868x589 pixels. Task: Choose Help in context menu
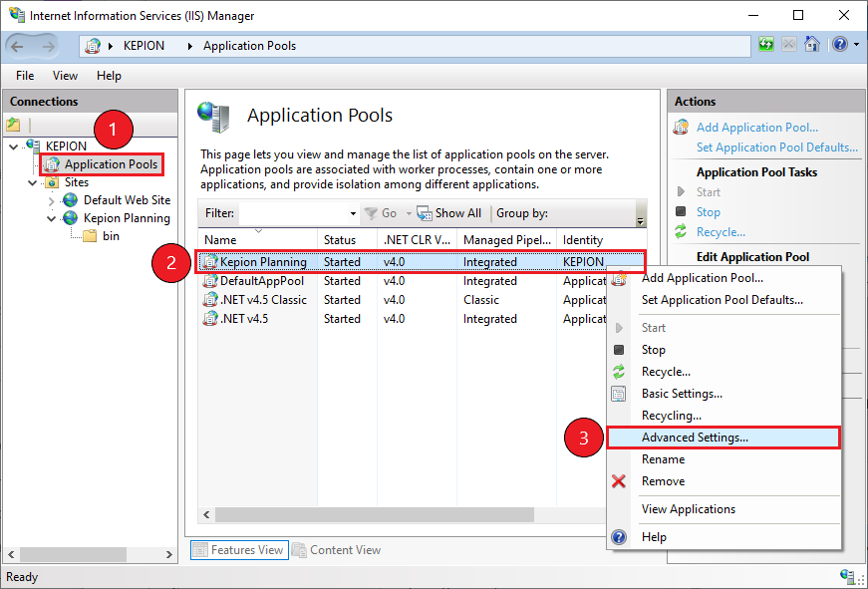(x=724, y=537)
